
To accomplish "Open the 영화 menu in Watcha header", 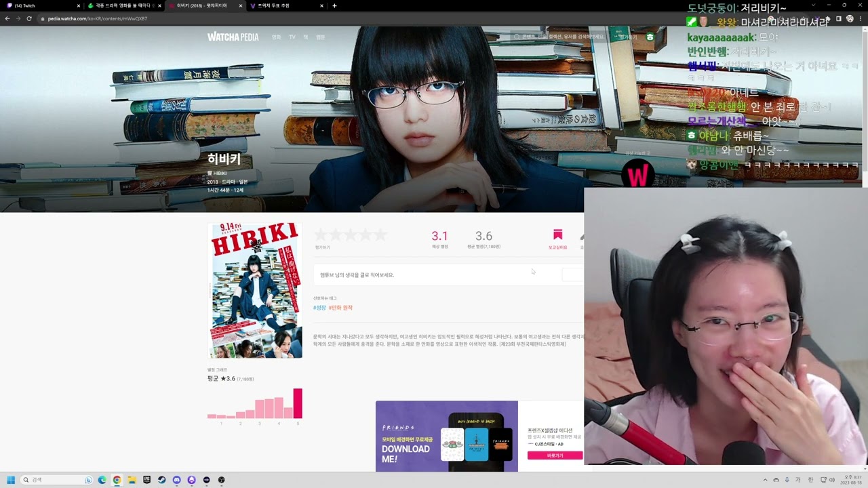I will tap(276, 37).
